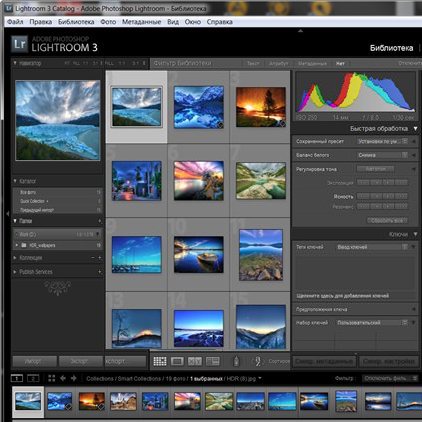Expand the Коллекции panel

(15, 258)
